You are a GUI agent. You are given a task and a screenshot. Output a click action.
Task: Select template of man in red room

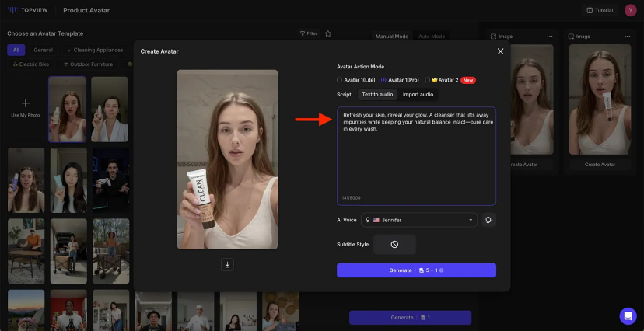pyautogui.click(x=68, y=310)
